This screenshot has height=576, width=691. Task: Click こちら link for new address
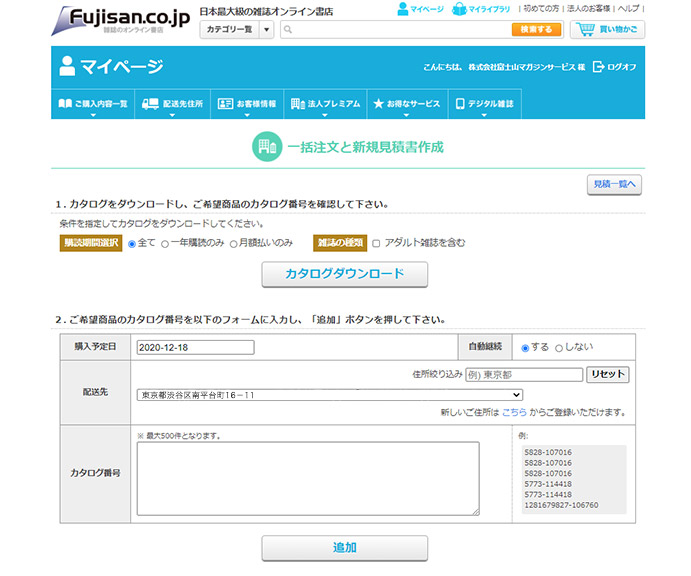(514, 412)
